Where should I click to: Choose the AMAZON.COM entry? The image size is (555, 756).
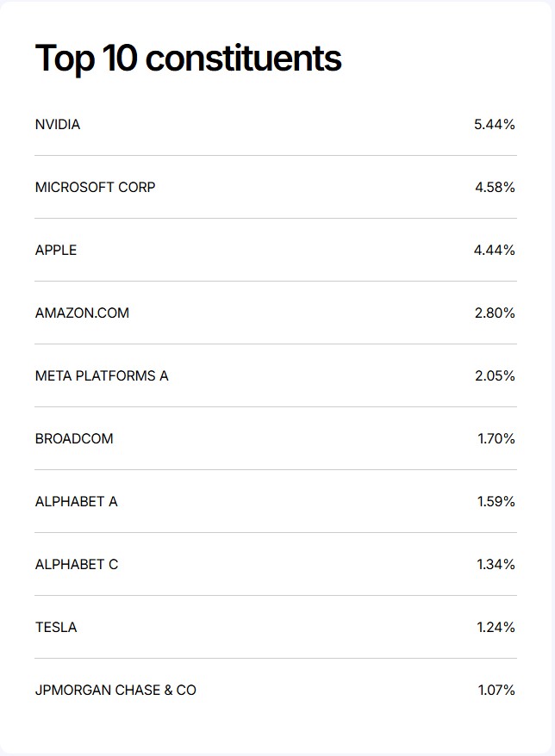coord(82,313)
